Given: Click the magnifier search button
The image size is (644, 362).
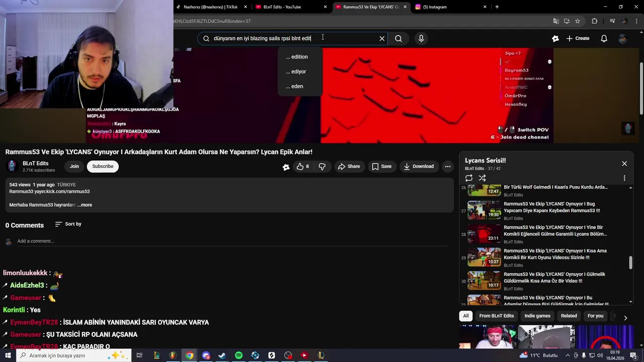Looking at the screenshot, I should 398,38.
